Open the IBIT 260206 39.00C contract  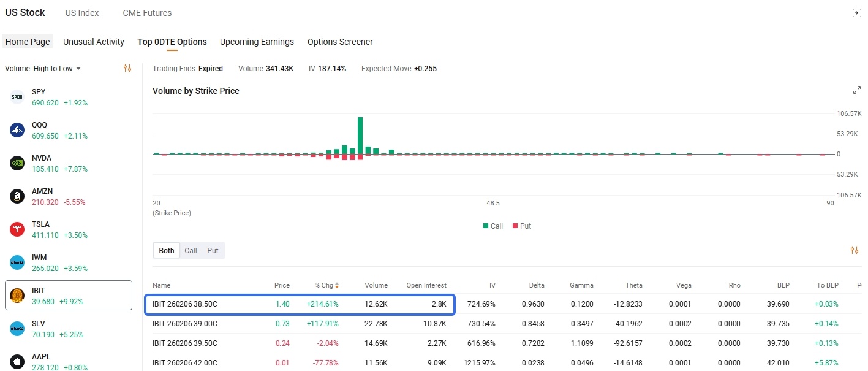(184, 324)
